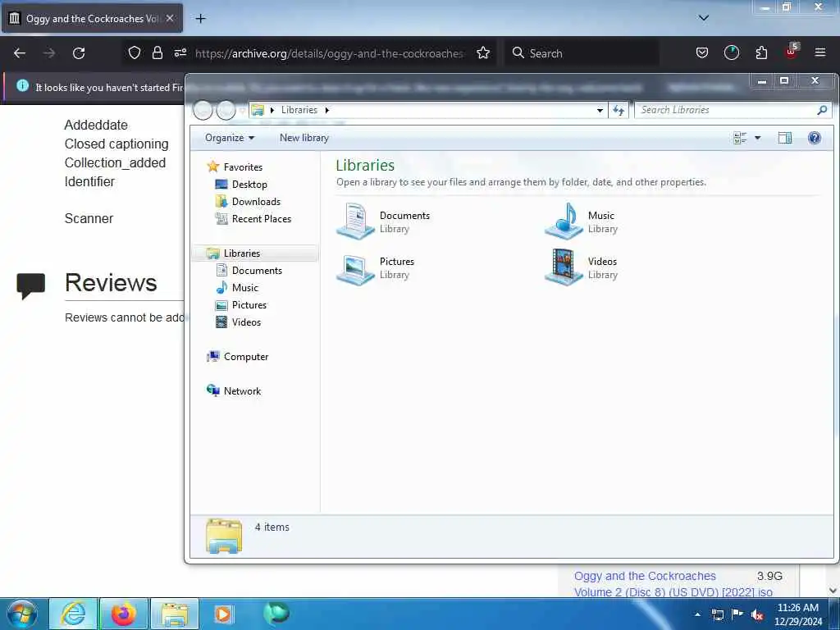Click the Firefox Search box
The image size is (840, 630).
coord(582,53)
